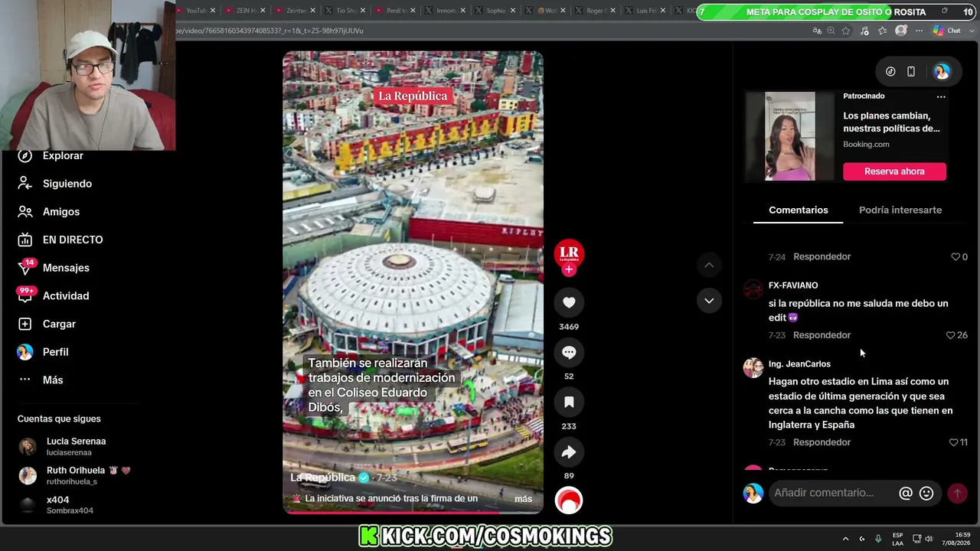This screenshot has width=980, height=551.
Task: Open the sponsored ad options menu
Action: pyautogui.click(x=941, y=96)
